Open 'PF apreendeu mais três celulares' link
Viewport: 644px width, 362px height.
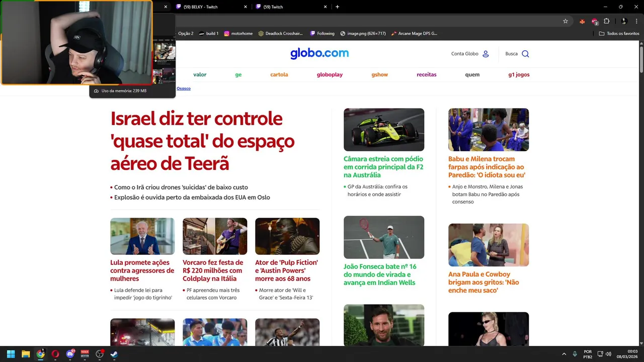click(x=213, y=294)
